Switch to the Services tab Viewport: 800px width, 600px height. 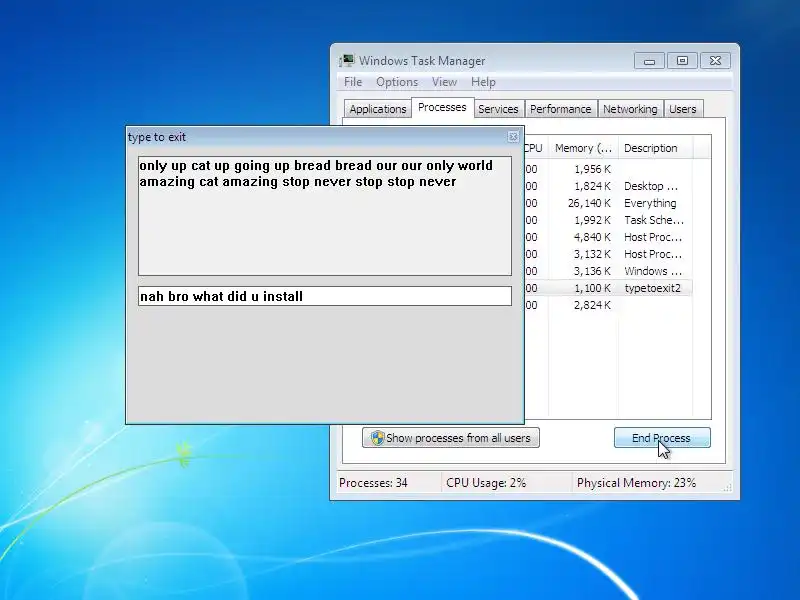(498, 109)
